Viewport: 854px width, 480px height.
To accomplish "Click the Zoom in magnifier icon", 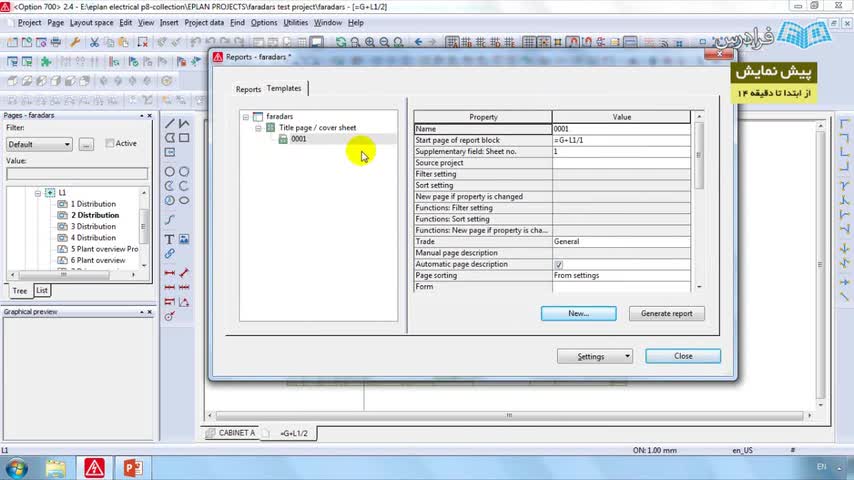I will coord(370,42).
